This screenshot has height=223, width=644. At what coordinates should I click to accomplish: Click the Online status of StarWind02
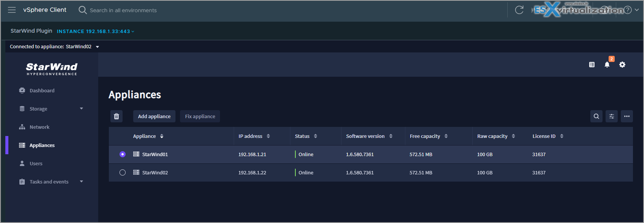point(306,172)
